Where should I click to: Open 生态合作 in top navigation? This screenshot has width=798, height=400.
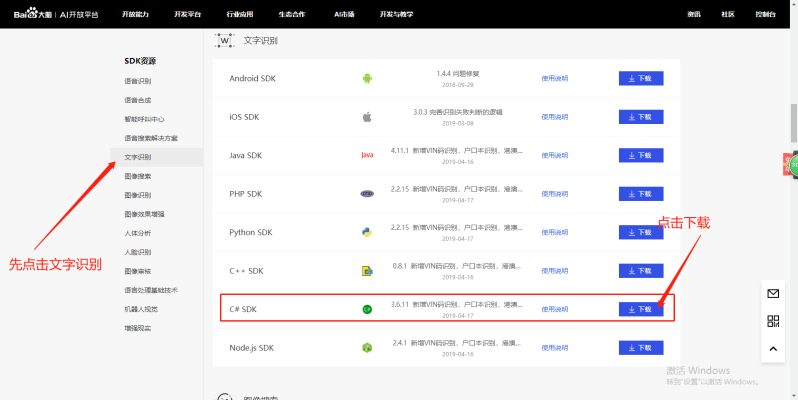292,14
